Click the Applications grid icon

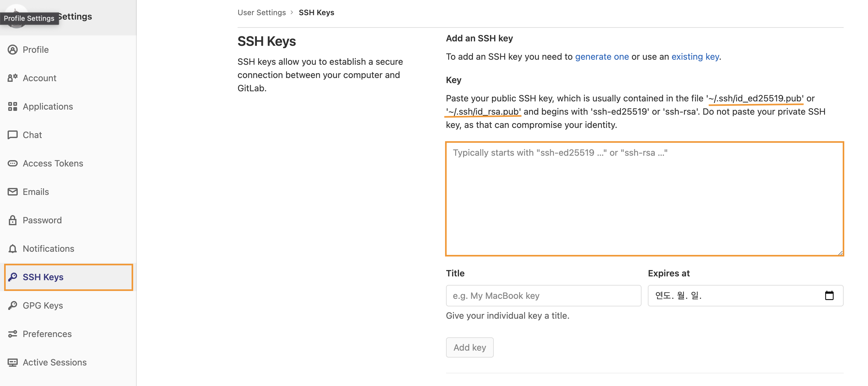click(12, 106)
